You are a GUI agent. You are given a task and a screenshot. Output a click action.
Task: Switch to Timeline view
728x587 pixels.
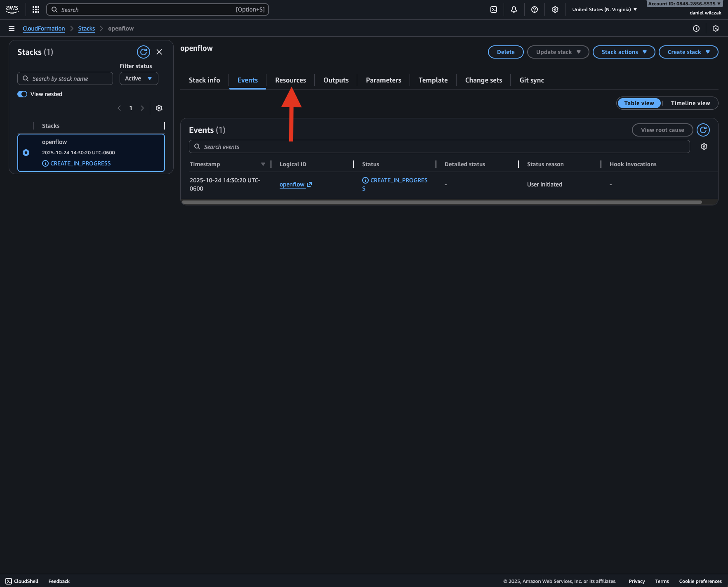(x=690, y=103)
